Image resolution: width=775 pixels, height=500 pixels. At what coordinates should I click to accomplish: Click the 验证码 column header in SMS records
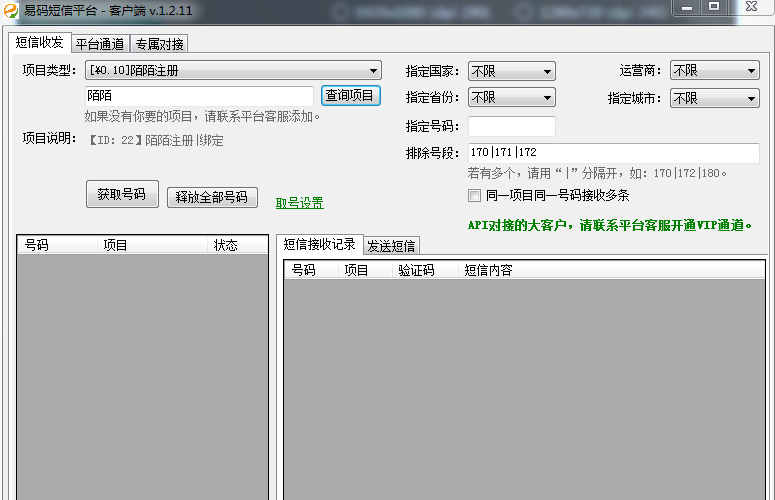(425, 270)
